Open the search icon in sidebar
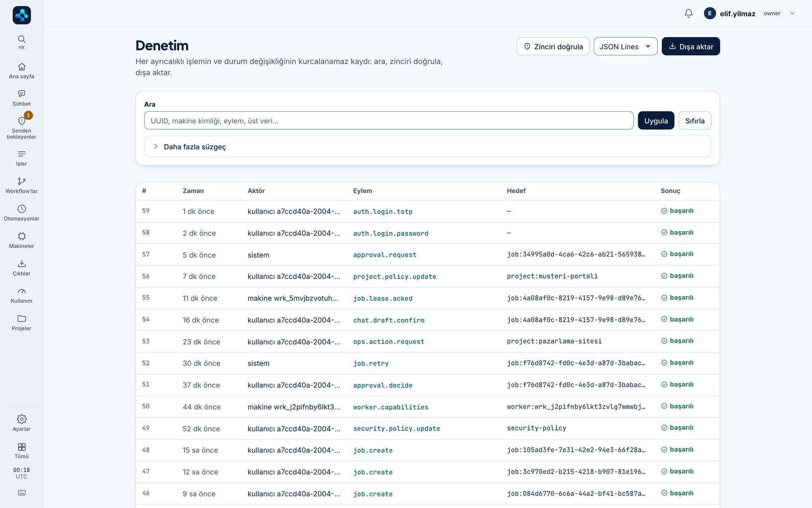 [22, 39]
